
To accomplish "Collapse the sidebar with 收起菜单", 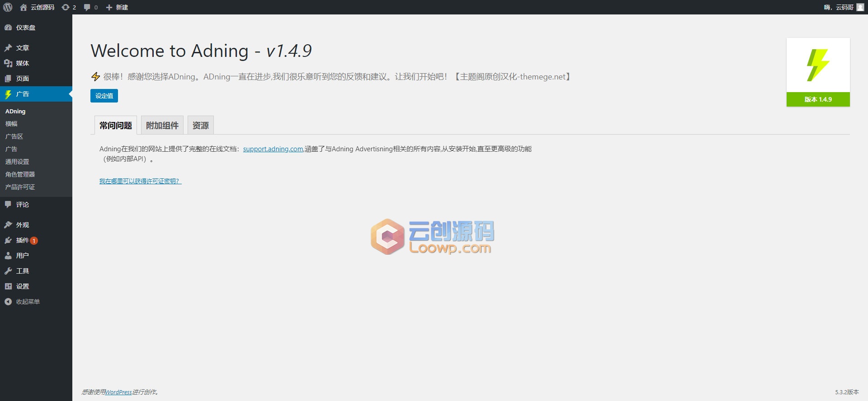I will tap(36, 302).
